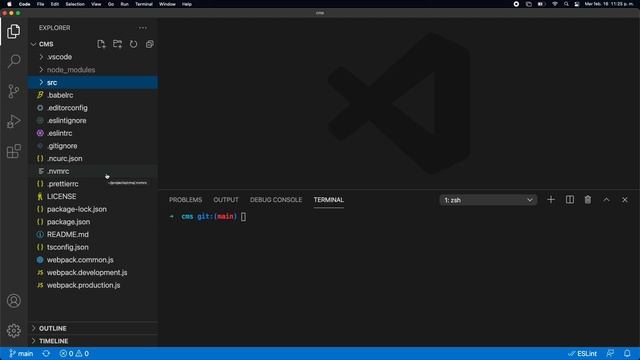Click the main git branch indicator
640x360 pixels.
21,353
